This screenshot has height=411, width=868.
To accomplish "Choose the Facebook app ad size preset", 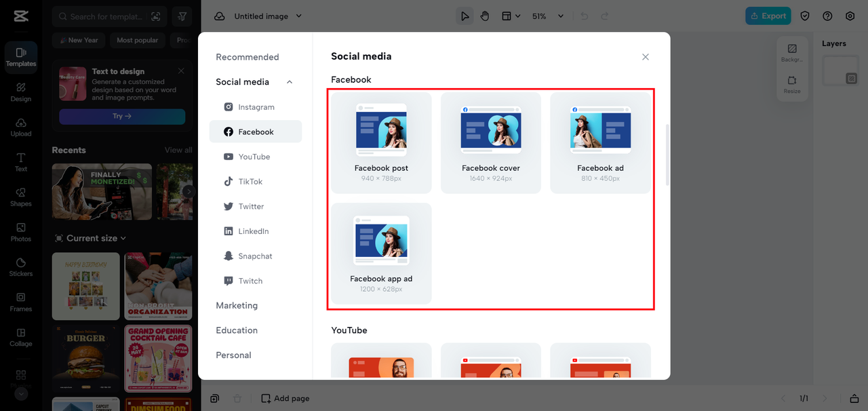I will (x=381, y=253).
